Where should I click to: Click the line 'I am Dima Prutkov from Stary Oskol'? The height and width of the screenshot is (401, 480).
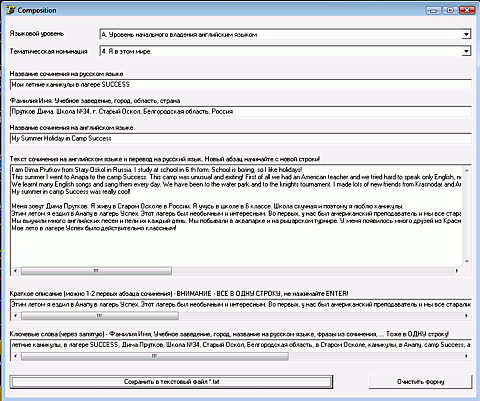(x=157, y=170)
